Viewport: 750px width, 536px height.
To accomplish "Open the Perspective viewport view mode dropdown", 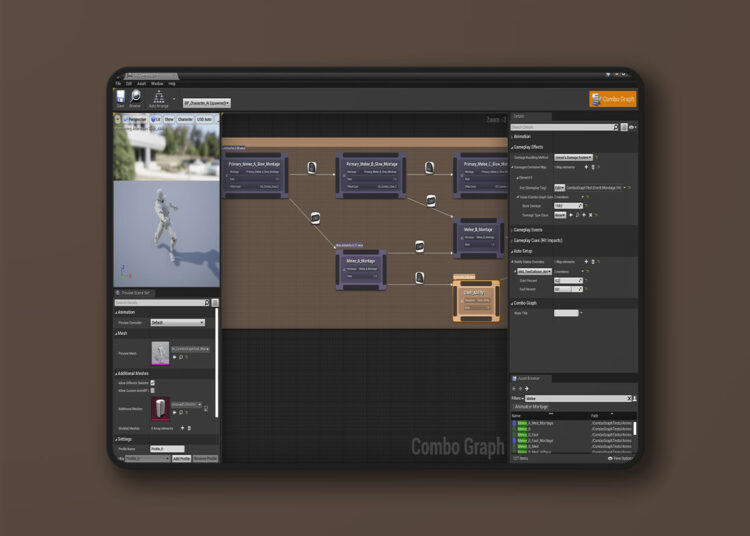I will pos(133,118).
